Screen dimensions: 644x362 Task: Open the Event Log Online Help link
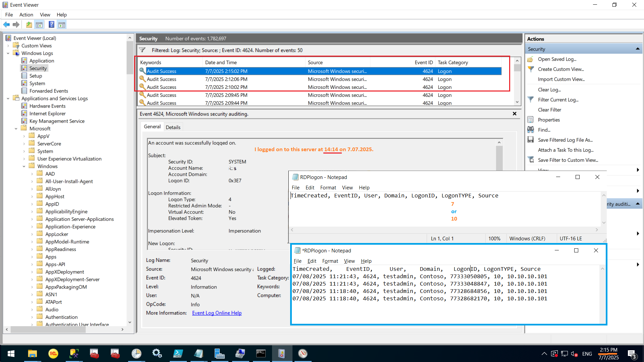(217, 313)
